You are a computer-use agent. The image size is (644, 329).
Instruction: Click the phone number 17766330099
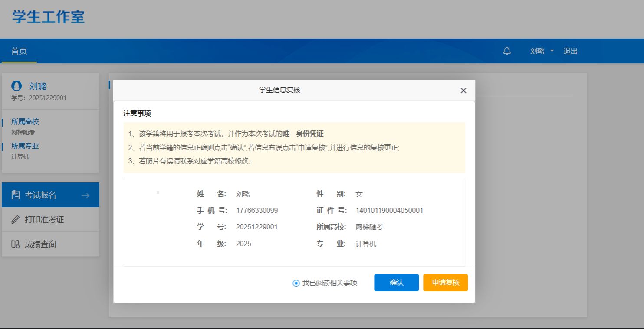257,211
